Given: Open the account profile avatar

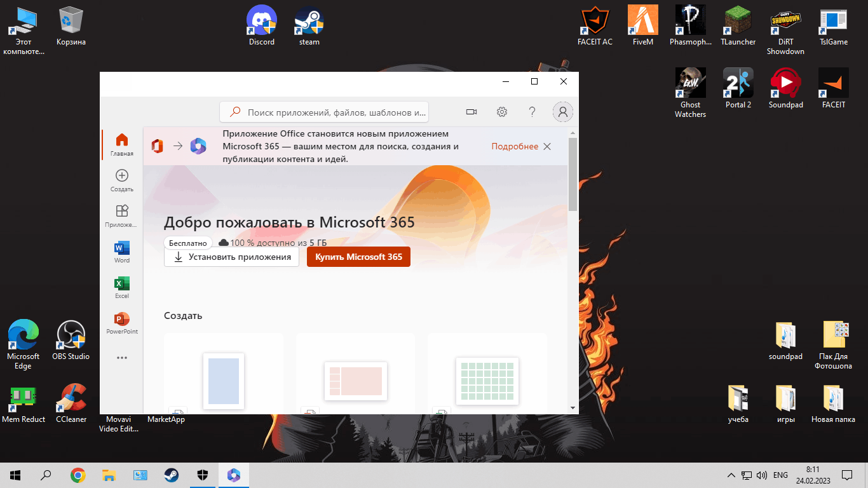Looking at the screenshot, I should [x=562, y=112].
